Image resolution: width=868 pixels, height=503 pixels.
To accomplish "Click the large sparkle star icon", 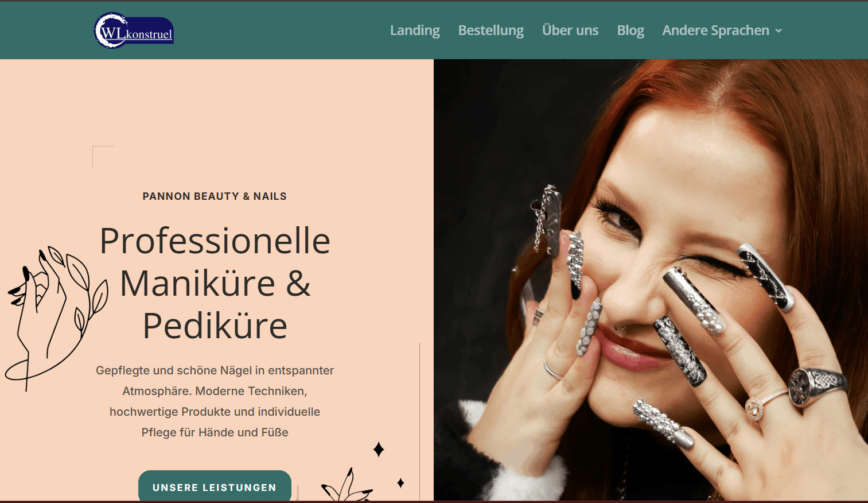I will click(x=379, y=449).
